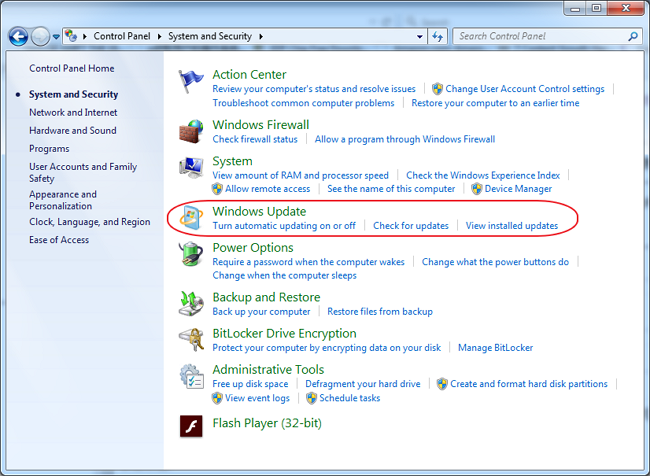
Task: Click the Power Options battery icon
Action: click(191, 254)
